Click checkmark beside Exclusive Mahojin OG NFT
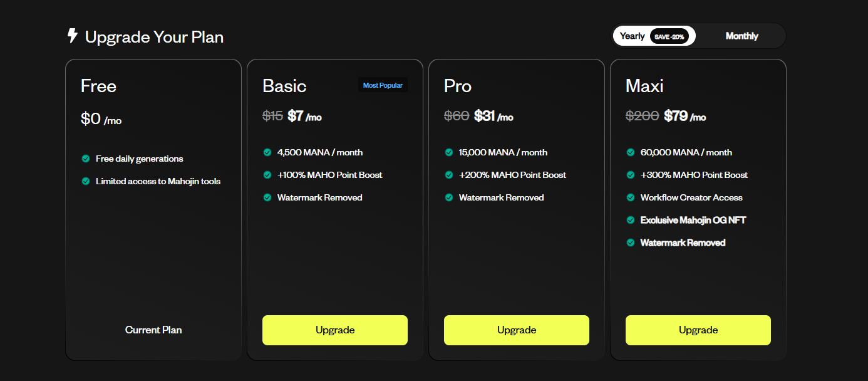Screen dimensions: 868x381 (x=631, y=220)
